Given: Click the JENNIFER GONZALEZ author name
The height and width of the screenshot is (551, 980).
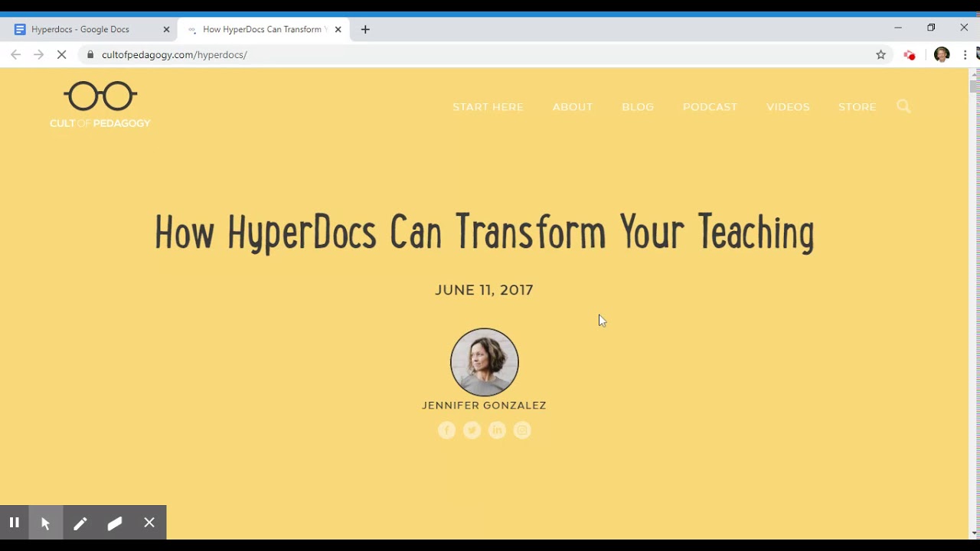Looking at the screenshot, I should 484,406.
